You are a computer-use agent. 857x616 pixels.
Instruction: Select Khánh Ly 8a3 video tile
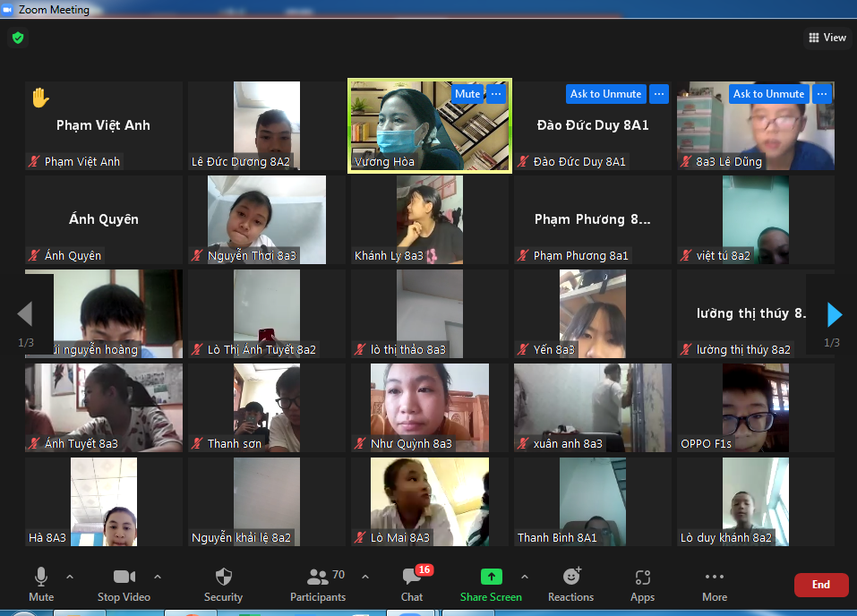pyautogui.click(x=430, y=219)
